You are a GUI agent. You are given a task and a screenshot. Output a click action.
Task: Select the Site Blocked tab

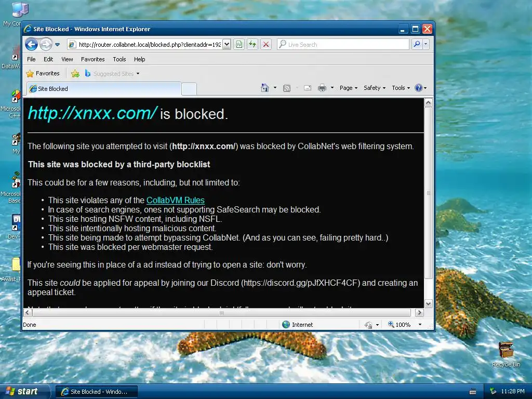[104, 88]
